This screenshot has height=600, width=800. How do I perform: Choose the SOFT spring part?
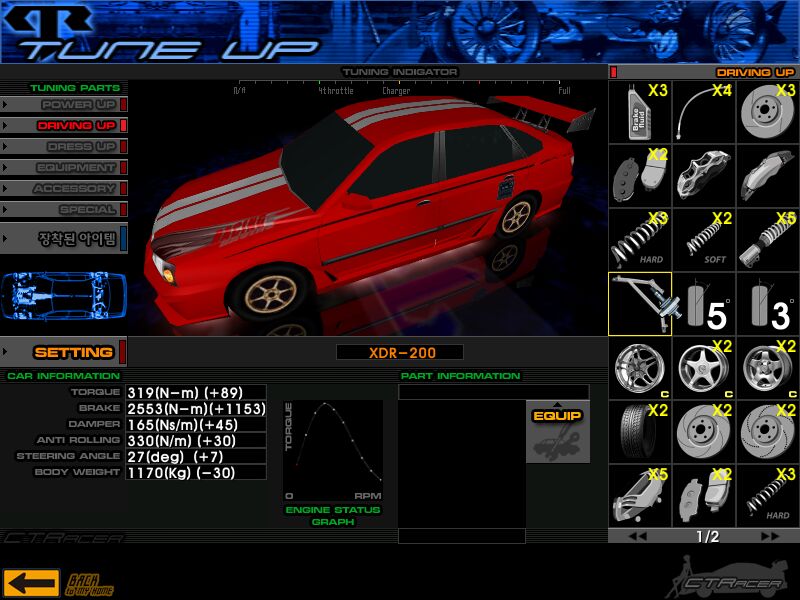[x=704, y=240]
